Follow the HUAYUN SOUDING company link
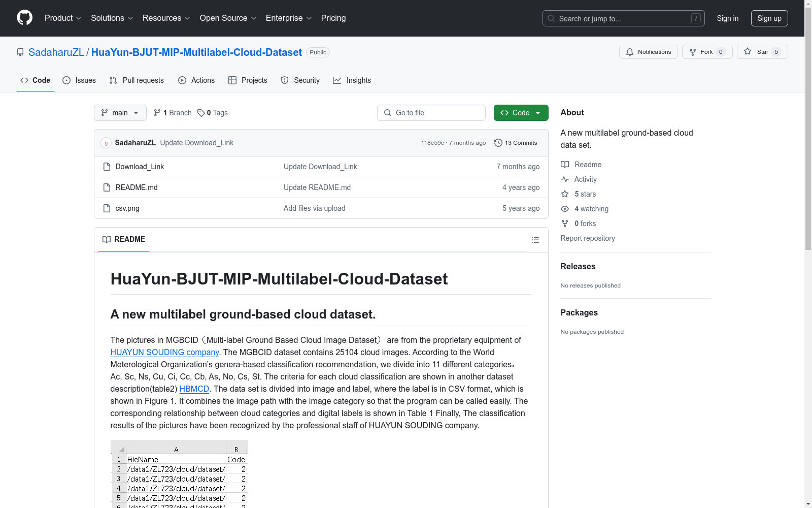The height and width of the screenshot is (508, 812). [165, 352]
